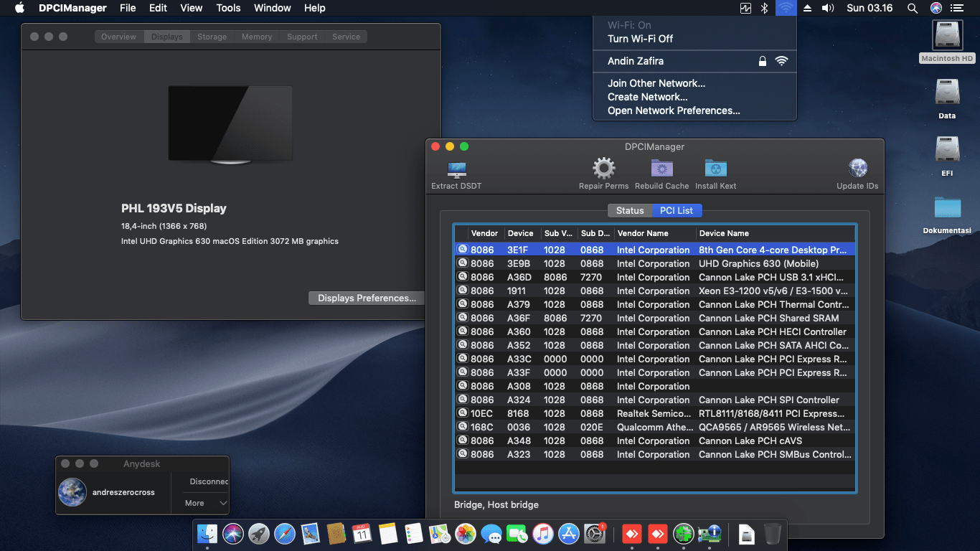Open the Install Kext tool
980x551 pixels.
click(715, 169)
